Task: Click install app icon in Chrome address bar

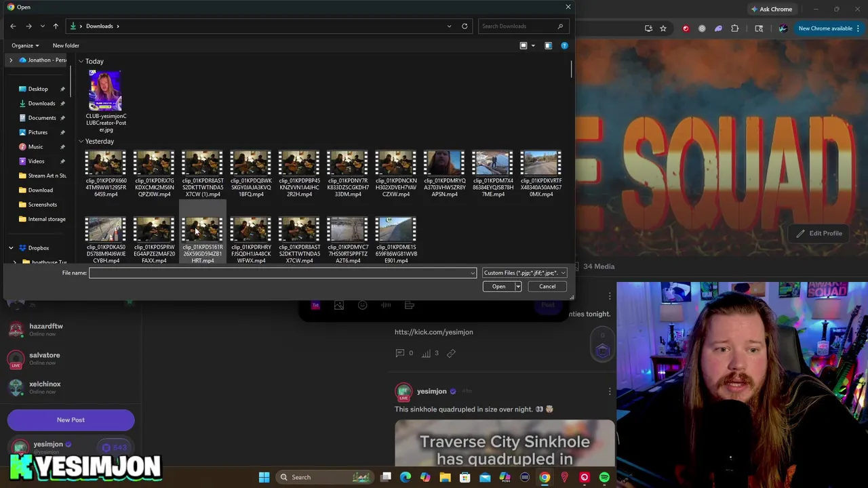Action: coord(648,28)
